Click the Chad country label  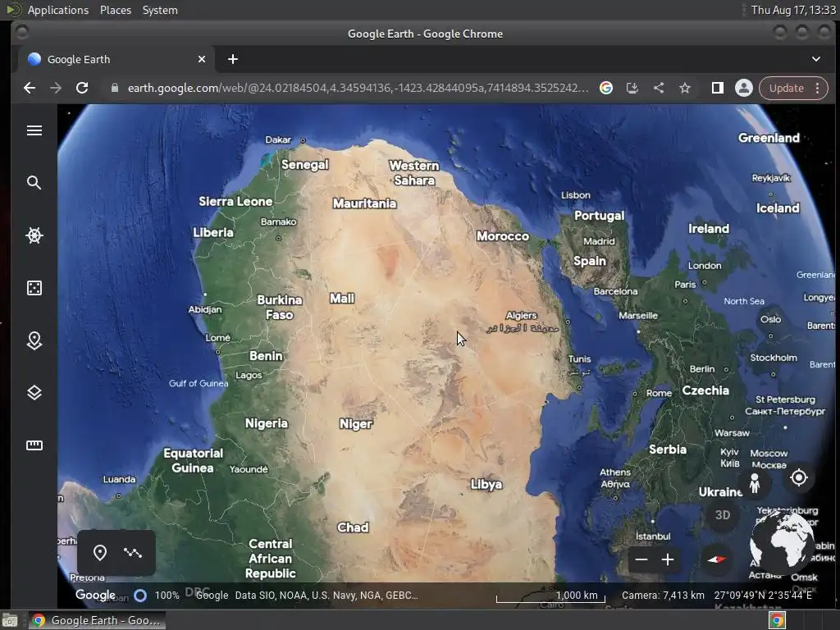click(x=353, y=527)
